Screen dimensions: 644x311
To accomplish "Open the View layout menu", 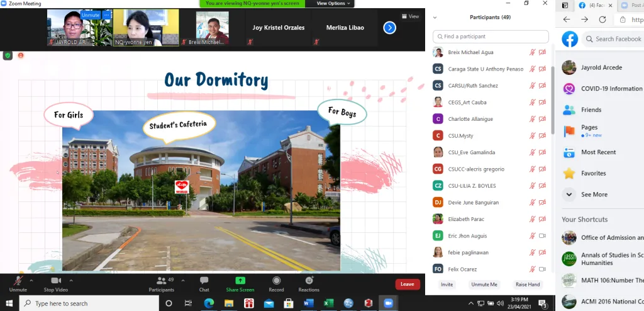I will point(411,16).
